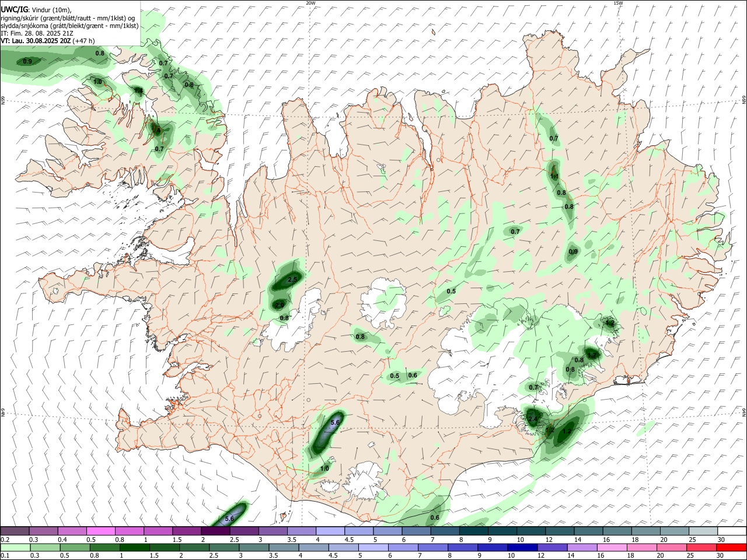Click the 2.5 precipitation value on the map

tap(292, 280)
